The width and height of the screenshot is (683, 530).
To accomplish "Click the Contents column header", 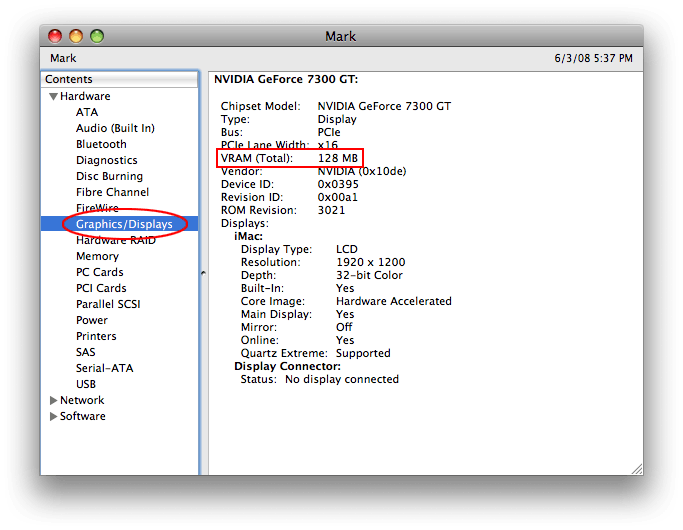I will point(120,80).
